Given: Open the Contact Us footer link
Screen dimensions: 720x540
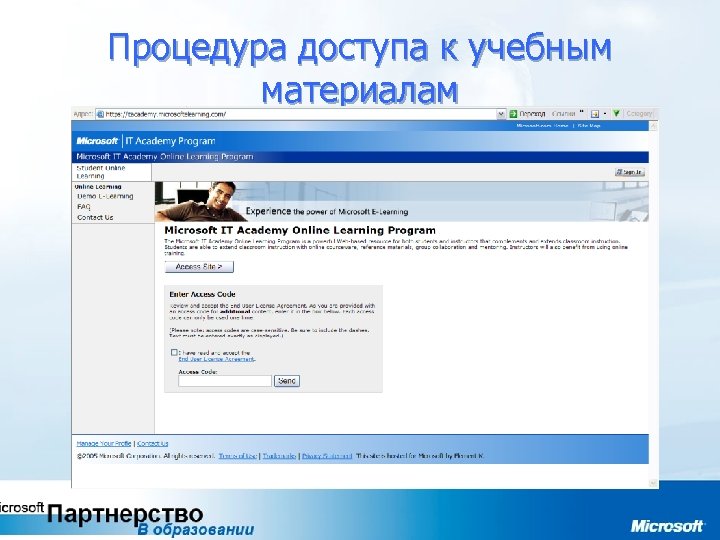Looking at the screenshot, I should click(153, 444).
